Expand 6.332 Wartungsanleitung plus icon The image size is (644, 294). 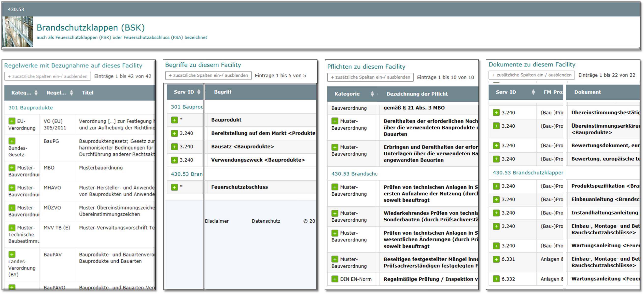tap(496, 279)
